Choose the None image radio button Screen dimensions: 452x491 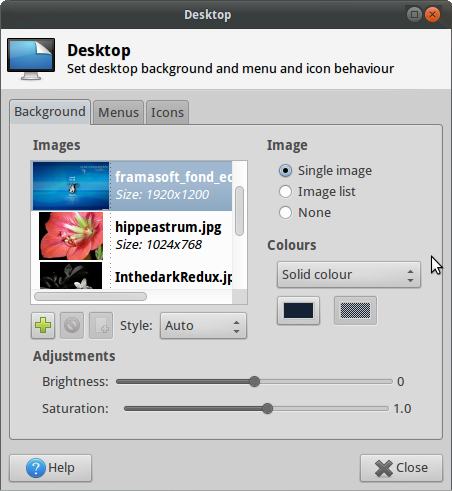(x=285, y=213)
